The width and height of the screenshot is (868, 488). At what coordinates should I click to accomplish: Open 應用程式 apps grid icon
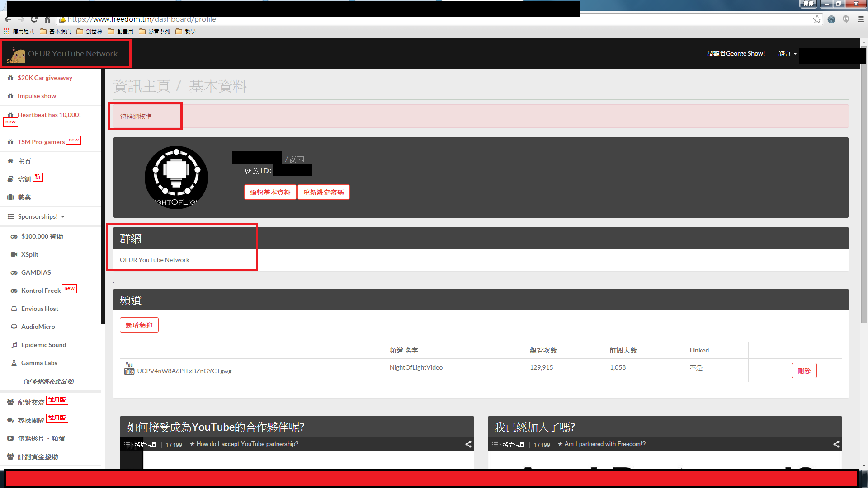[x=7, y=31]
